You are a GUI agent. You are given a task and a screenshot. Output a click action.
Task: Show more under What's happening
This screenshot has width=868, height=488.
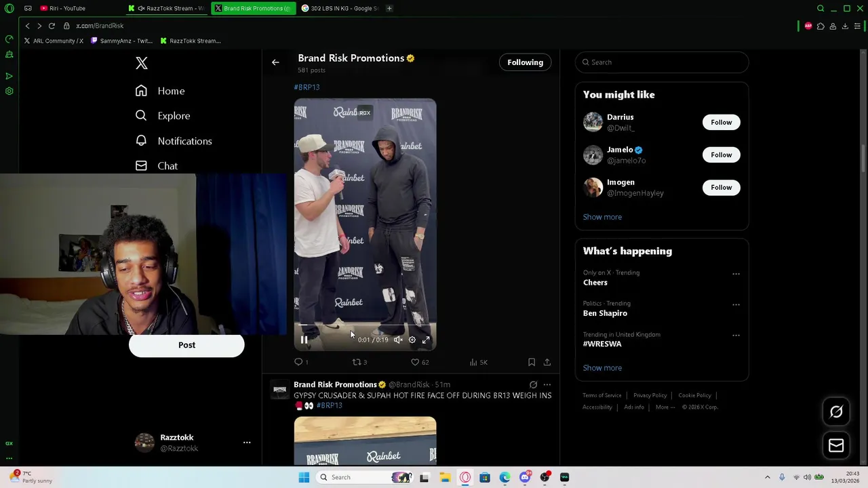(602, 368)
